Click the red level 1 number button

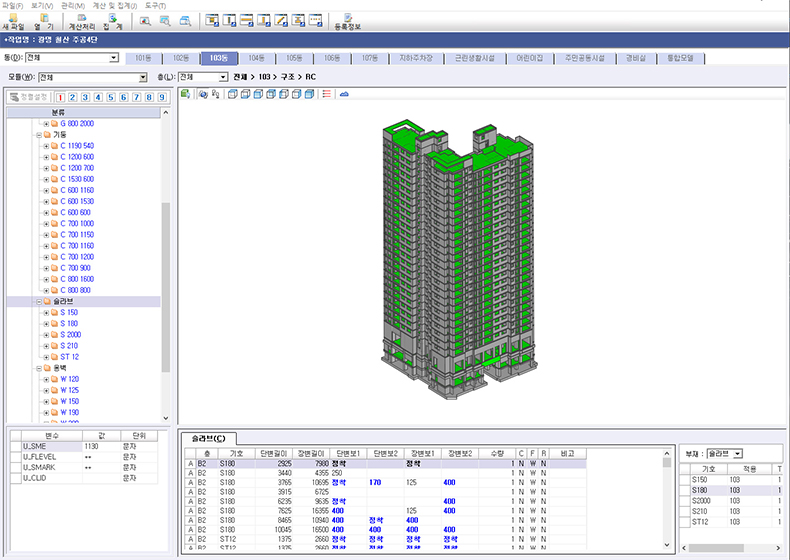point(60,97)
